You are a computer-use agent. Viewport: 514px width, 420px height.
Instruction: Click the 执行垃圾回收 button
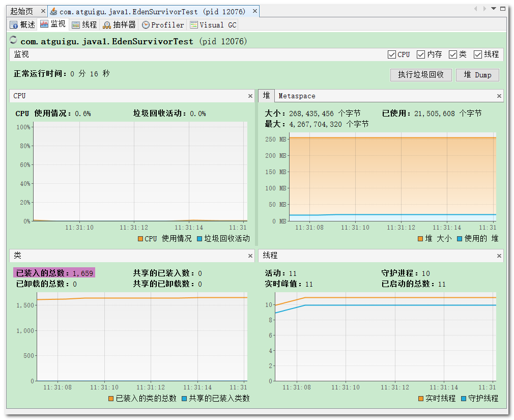(421, 75)
